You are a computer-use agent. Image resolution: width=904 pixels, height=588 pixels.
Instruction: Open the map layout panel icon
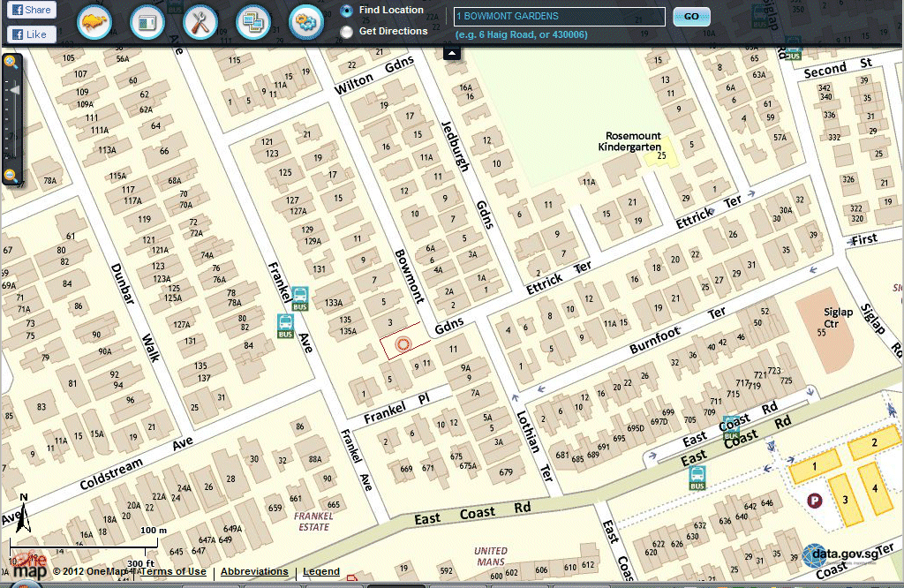147,22
